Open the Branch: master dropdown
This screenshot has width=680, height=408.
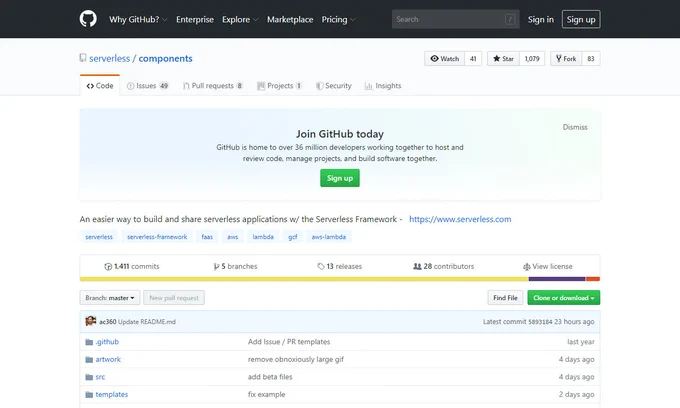tap(110, 298)
